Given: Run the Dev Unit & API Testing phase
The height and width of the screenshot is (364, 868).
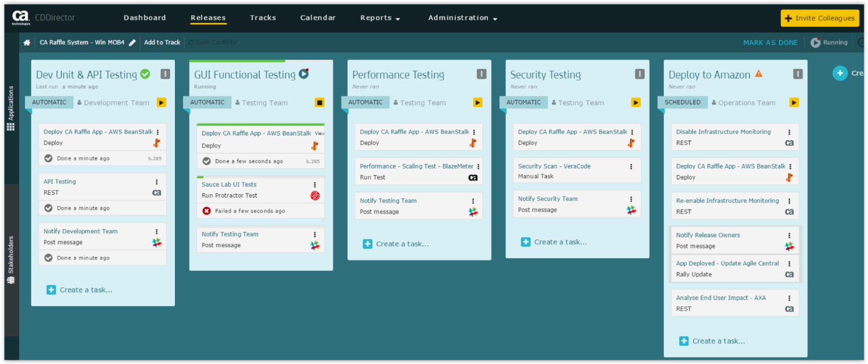Looking at the screenshot, I should click(161, 103).
